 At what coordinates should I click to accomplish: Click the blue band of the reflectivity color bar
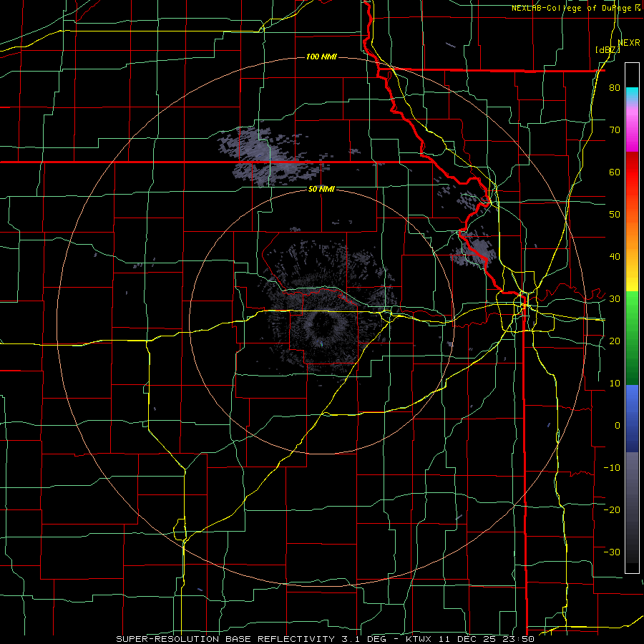click(x=632, y=419)
